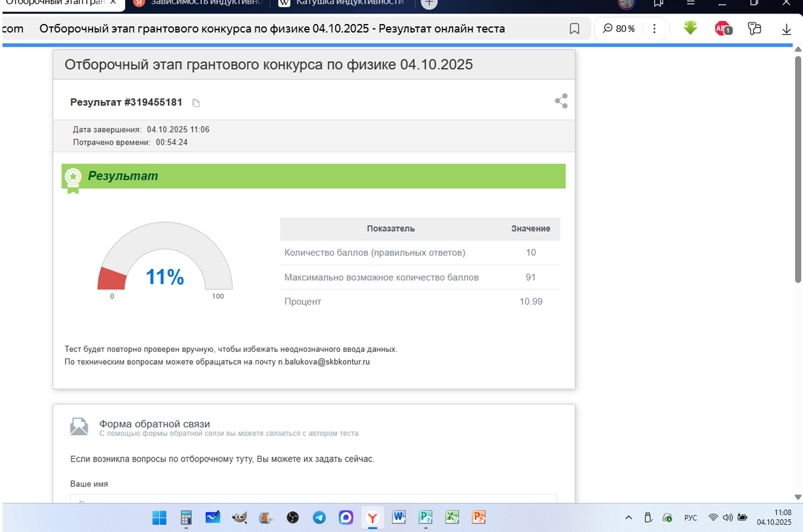Launch OBS Studio from the taskbar
Viewport: 803px width, 532px height.
[x=293, y=517]
